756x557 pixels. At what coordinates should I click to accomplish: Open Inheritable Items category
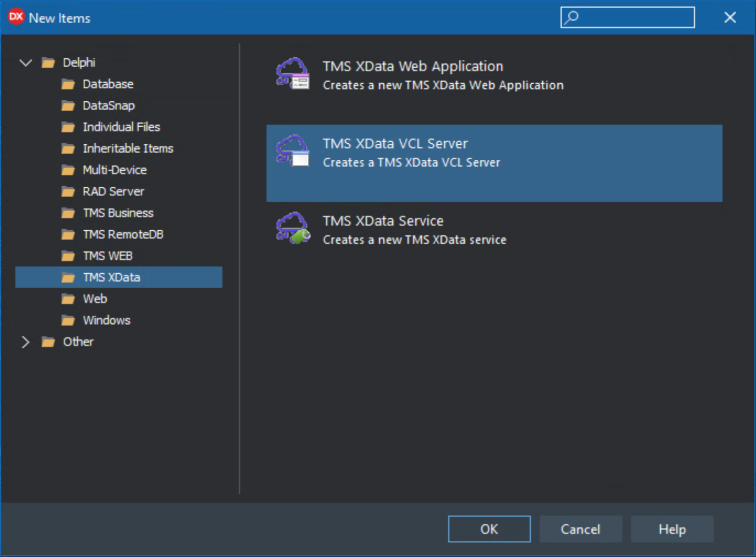click(128, 149)
